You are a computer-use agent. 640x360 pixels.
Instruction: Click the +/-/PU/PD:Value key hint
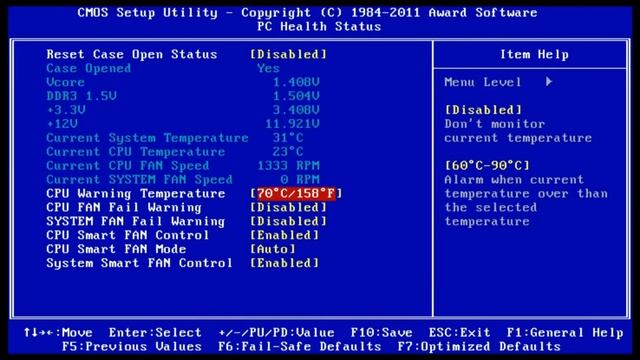tap(276, 333)
